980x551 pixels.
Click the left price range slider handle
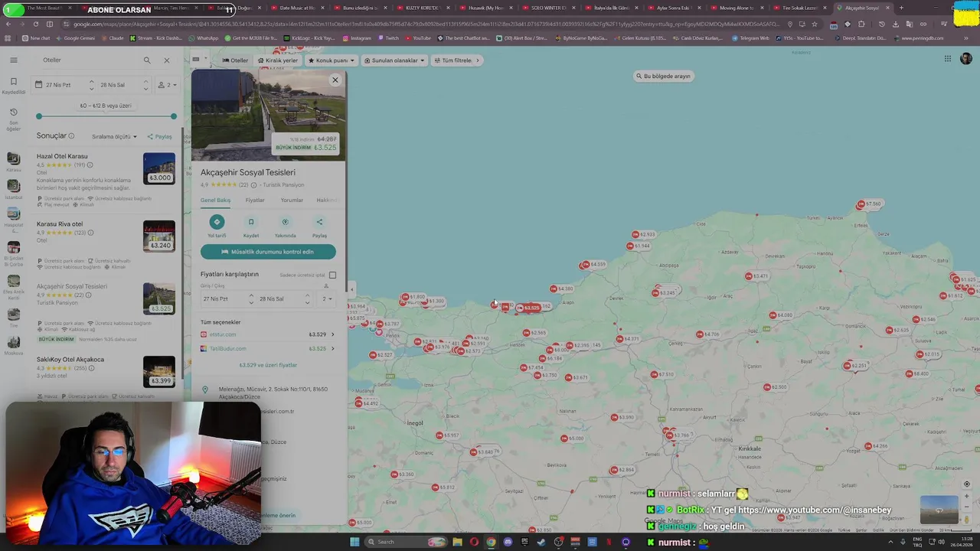click(x=39, y=116)
